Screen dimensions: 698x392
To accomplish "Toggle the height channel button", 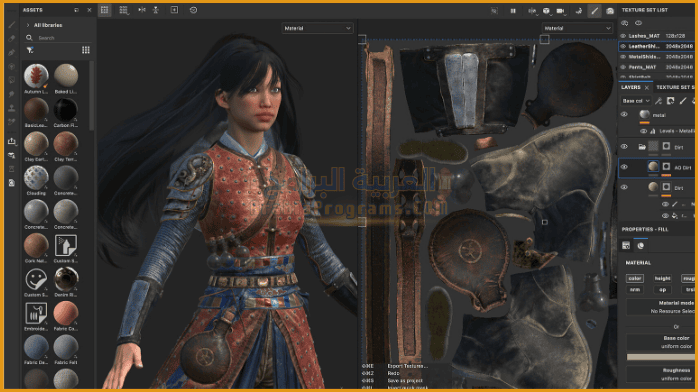I will 662,278.
